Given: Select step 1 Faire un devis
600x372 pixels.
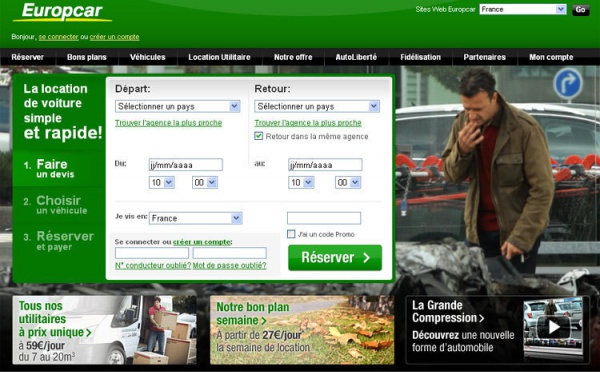Looking at the screenshot, I should [59, 168].
